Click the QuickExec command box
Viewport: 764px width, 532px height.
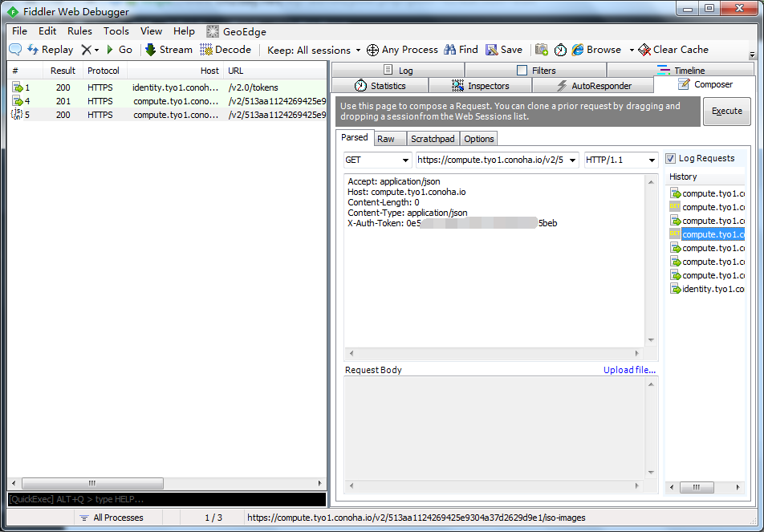pos(167,499)
